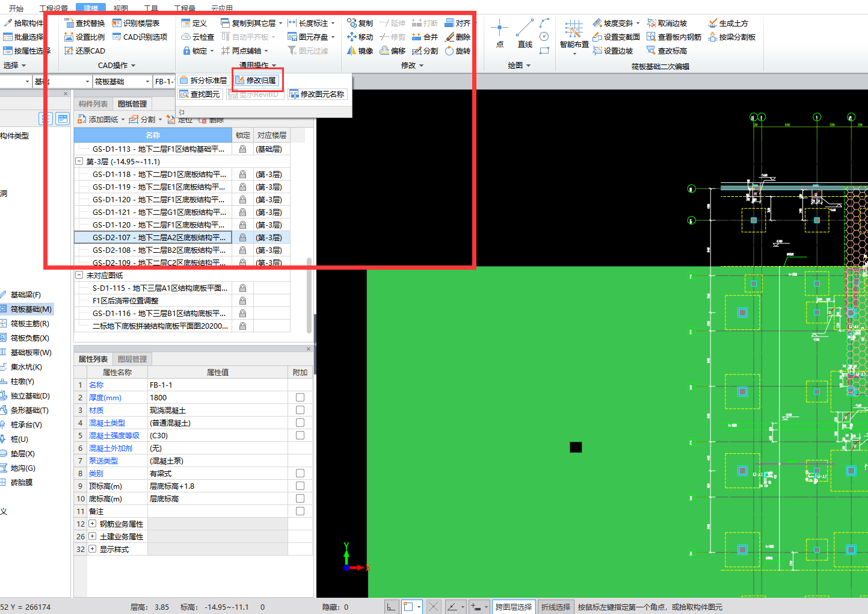
Task: Click 生成土方 tool
Action: [728, 23]
